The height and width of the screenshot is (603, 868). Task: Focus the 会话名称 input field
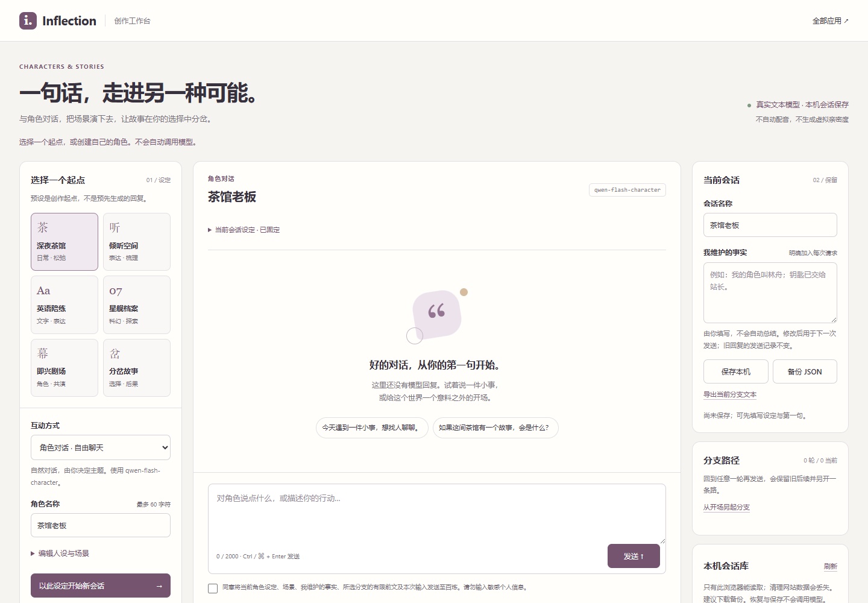770,225
